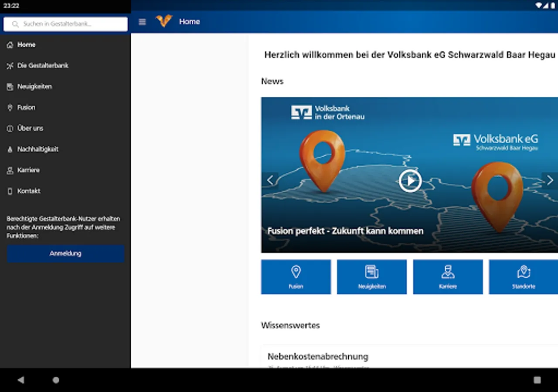Go to previous news slide arrow
Viewport: 558px width, 392px height.
[x=270, y=180]
